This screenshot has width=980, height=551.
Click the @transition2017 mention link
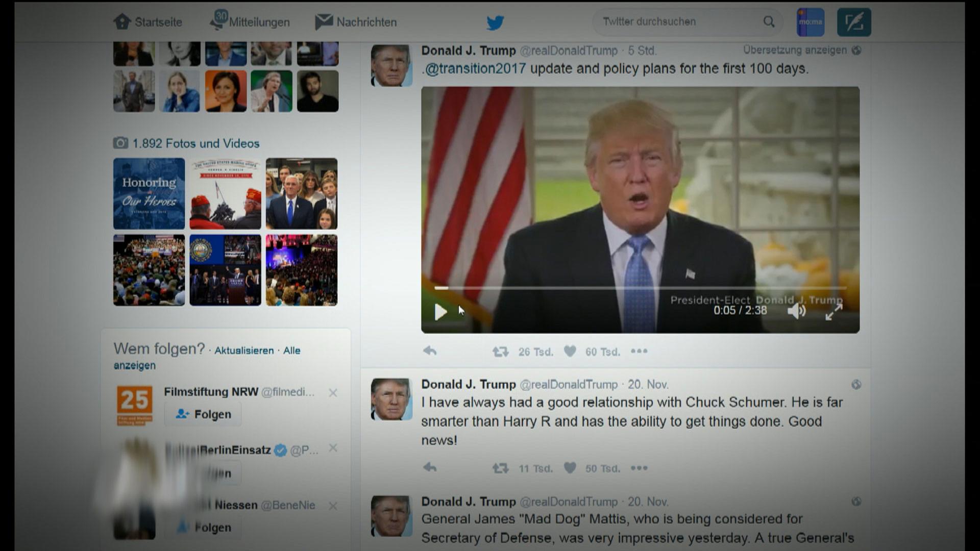[x=475, y=68]
